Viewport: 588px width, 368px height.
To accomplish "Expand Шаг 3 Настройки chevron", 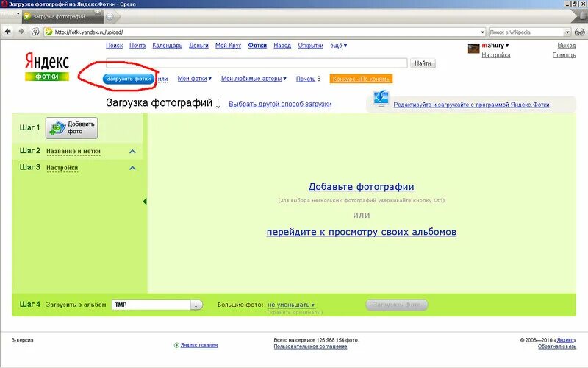I will [132, 168].
